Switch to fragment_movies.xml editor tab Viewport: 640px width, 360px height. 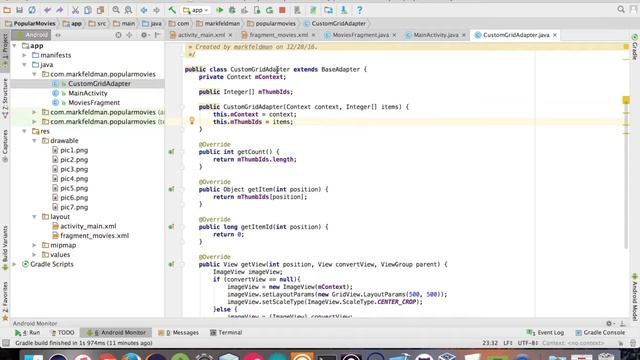coord(278,35)
